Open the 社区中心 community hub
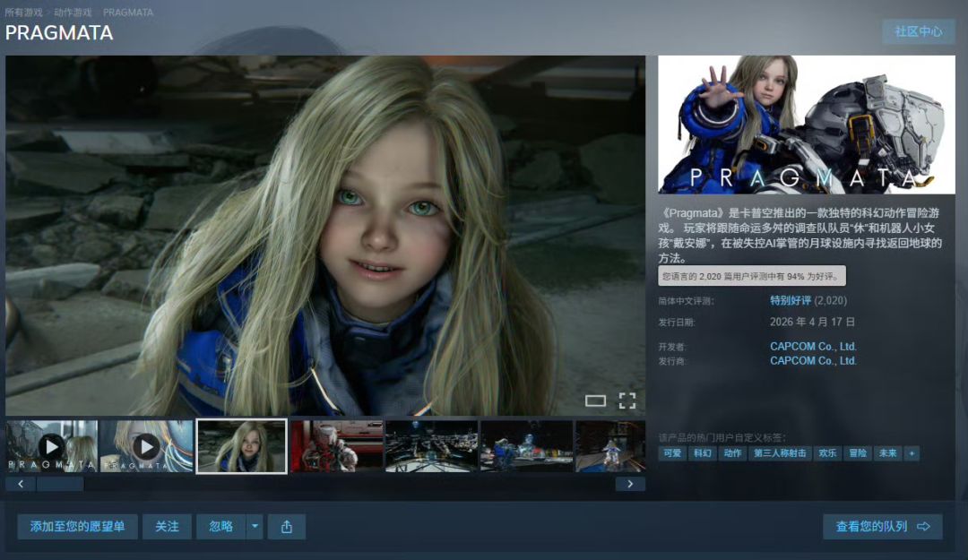 pyautogui.click(x=919, y=31)
